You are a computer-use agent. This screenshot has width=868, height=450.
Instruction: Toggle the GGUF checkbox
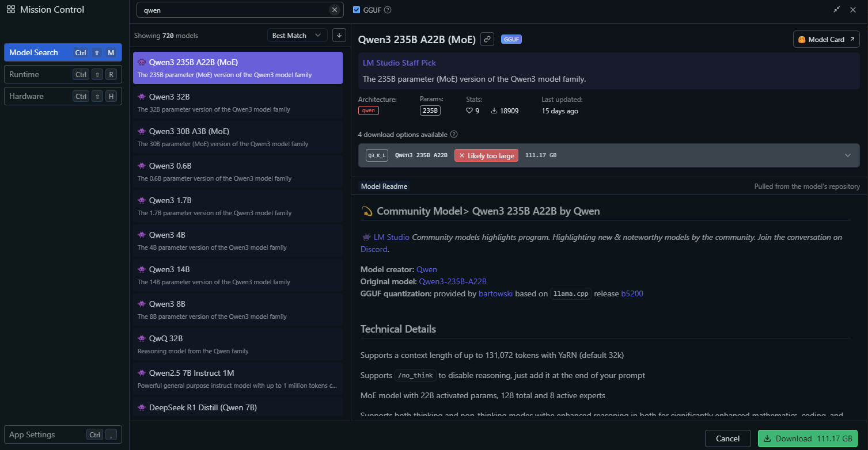click(357, 10)
